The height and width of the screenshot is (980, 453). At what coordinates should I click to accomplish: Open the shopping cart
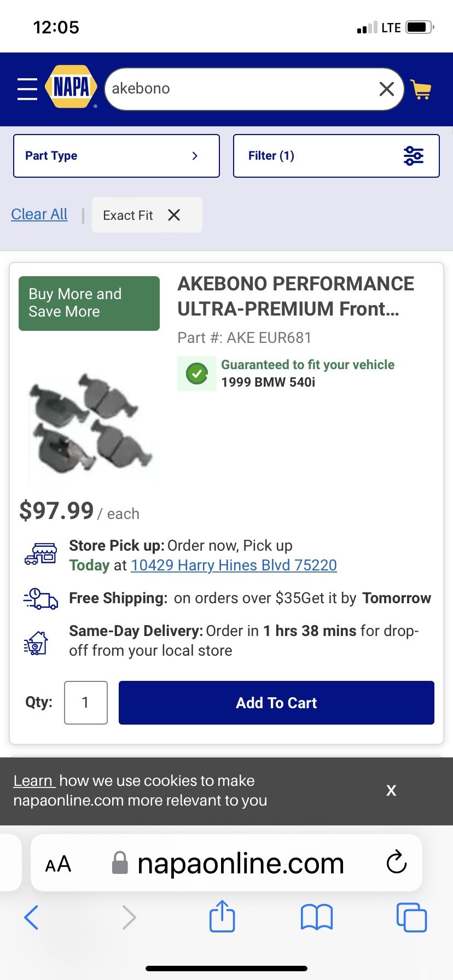click(x=421, y=90)
